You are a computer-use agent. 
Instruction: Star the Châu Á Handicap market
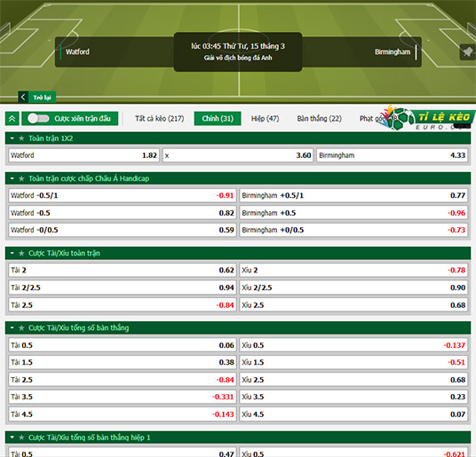(21, 178)
